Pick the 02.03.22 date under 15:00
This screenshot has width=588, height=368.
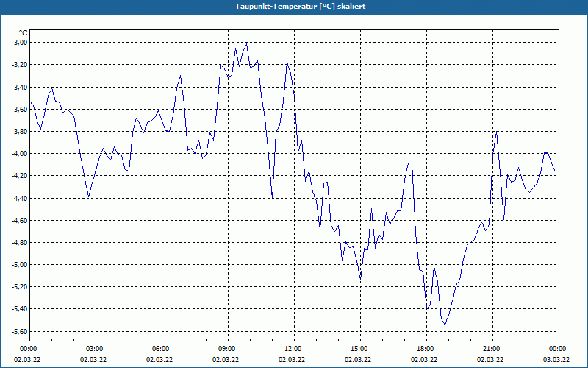pyautogui.click(x=358, y=360)
